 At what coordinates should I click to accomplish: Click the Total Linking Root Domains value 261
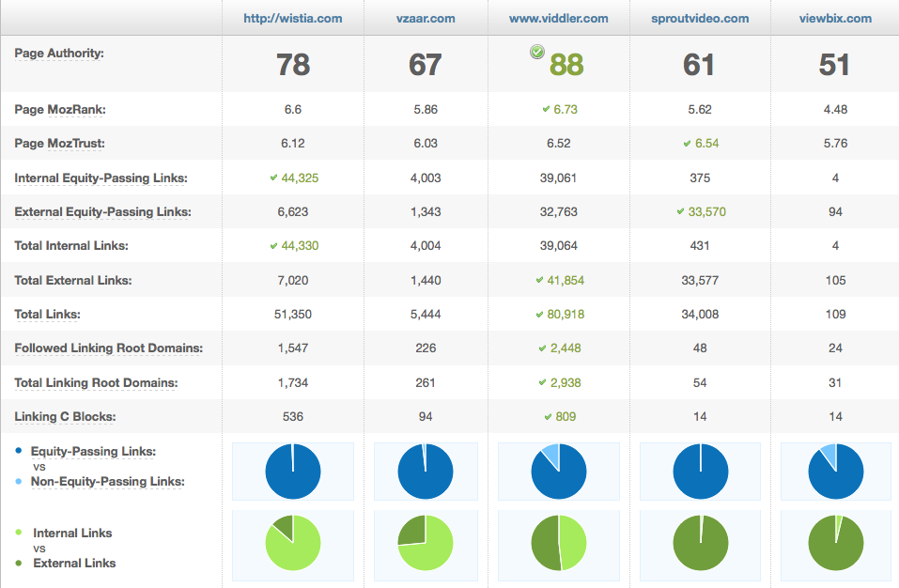click(x=426, y=382)
